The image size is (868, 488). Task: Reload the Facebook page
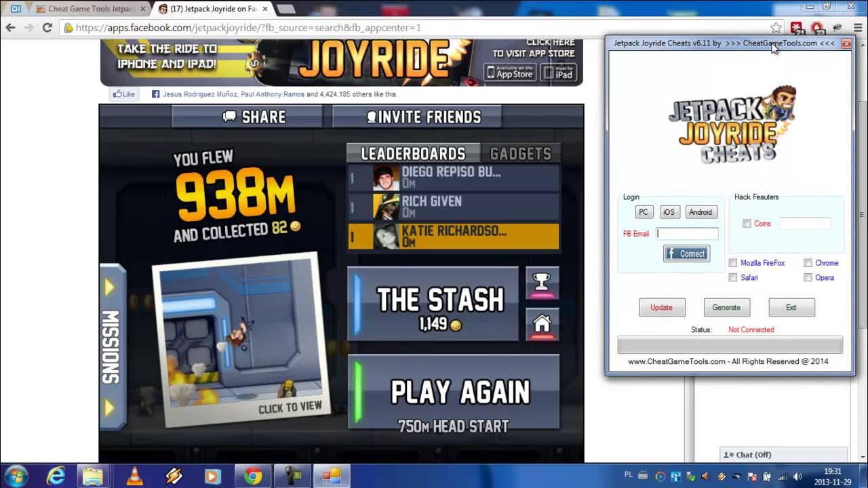tap(47, 28)
